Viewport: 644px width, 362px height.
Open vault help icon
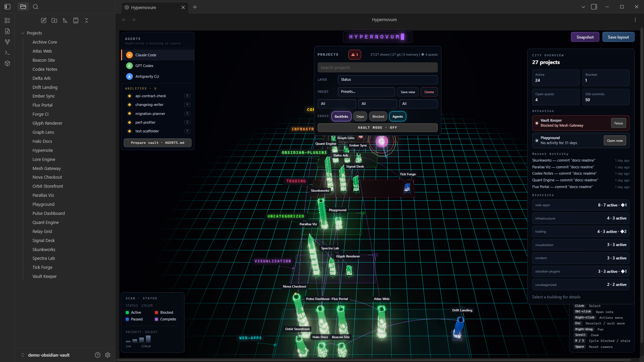[x=98, y=355]
